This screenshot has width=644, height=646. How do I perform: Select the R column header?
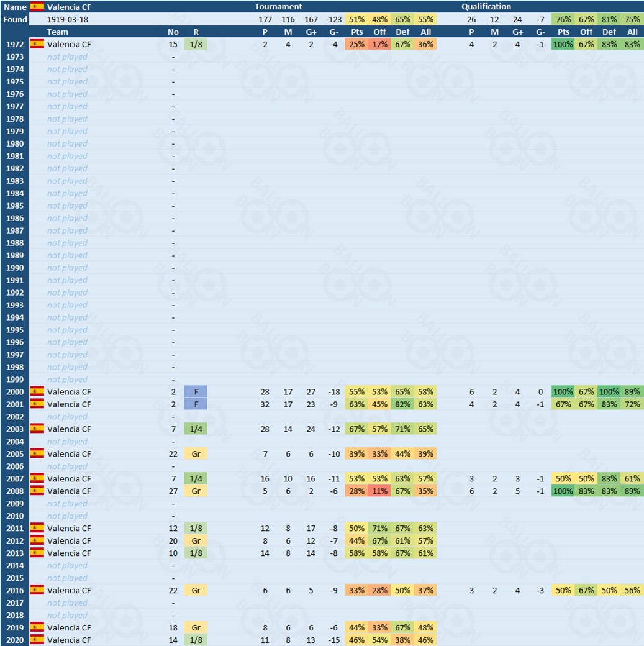196,32
